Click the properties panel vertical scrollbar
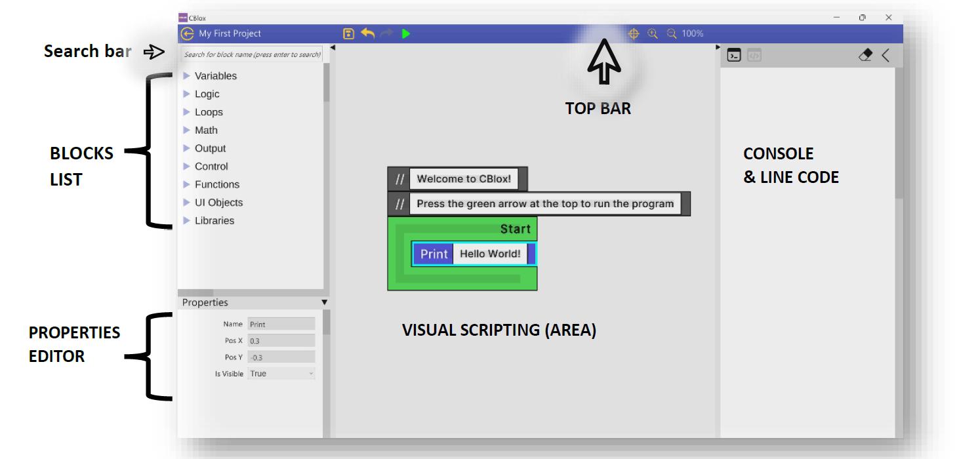 (327, 322)
